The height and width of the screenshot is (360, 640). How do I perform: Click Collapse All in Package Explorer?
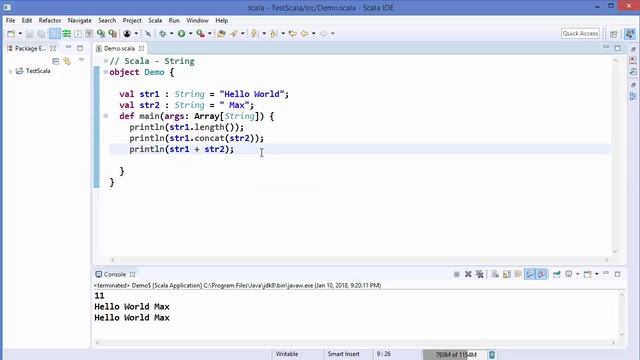coord(56,62)
